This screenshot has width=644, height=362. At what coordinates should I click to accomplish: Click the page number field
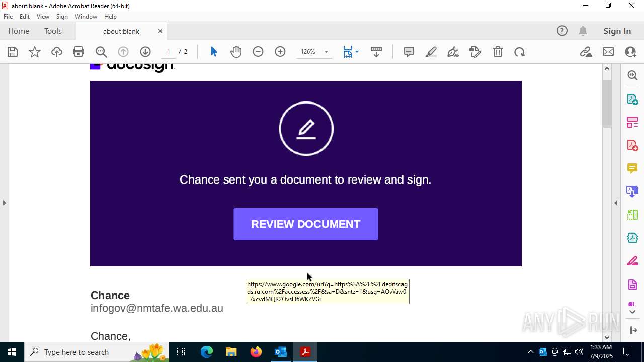pos(169,52)
